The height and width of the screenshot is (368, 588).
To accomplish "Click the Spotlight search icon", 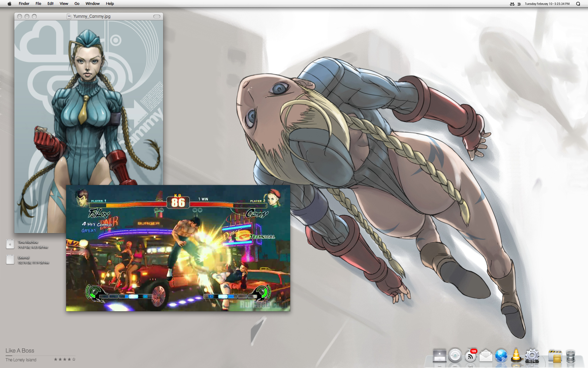I will pyautogui.click(x=578, y=4).
